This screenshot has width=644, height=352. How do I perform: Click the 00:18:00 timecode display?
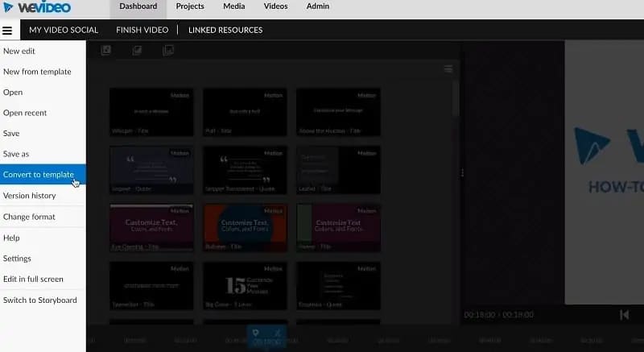[x=498, y=315]
